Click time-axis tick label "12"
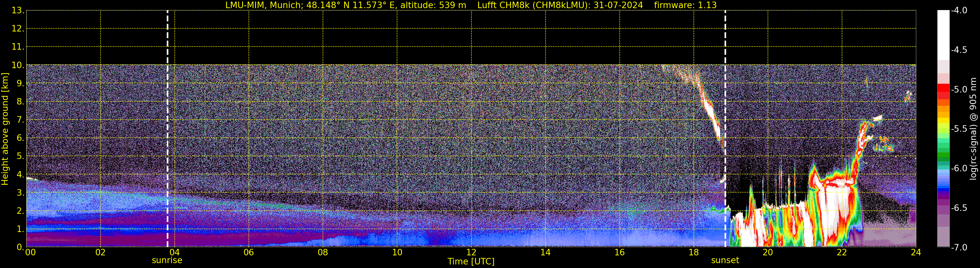 [471, 252]
